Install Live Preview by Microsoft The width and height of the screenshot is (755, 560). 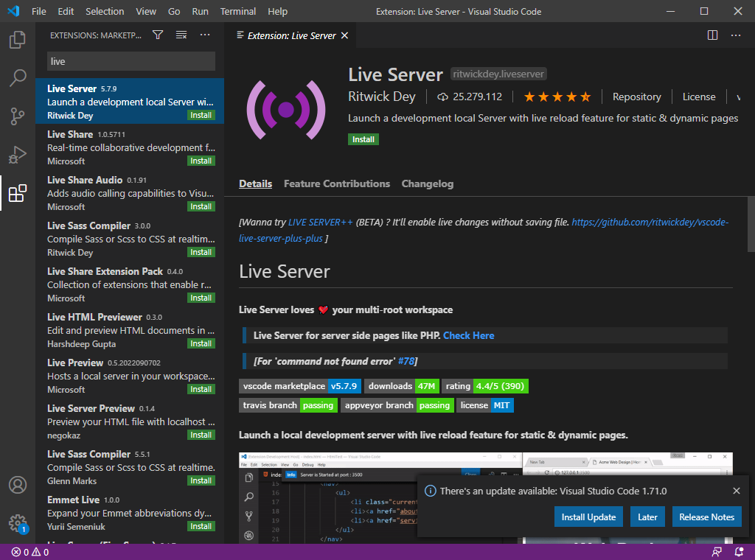tap(201, 390)
